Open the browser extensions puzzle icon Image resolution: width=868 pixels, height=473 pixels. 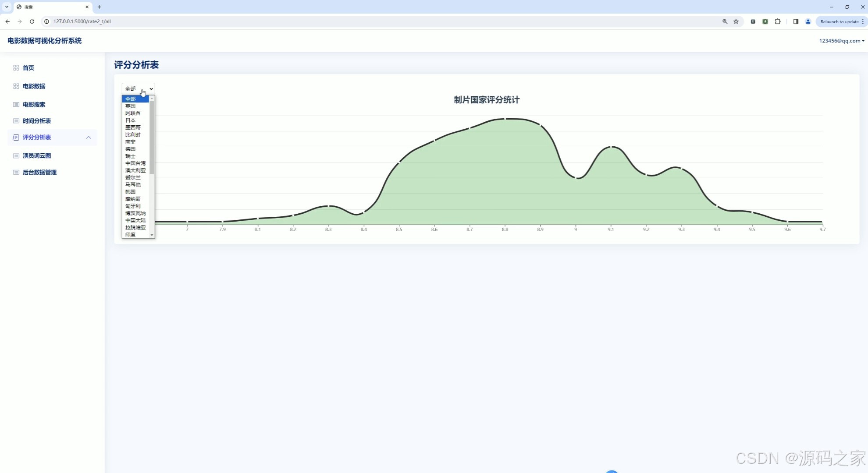[778, 21]
